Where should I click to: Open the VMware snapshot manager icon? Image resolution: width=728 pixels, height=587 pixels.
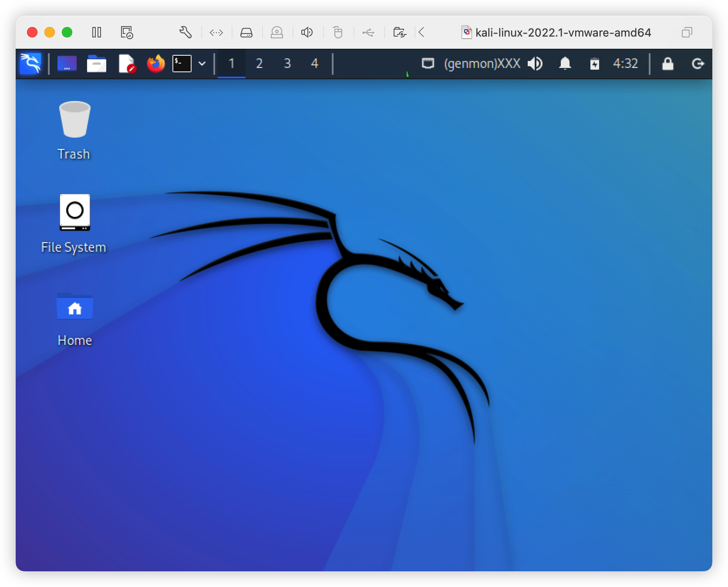point(127,32)
